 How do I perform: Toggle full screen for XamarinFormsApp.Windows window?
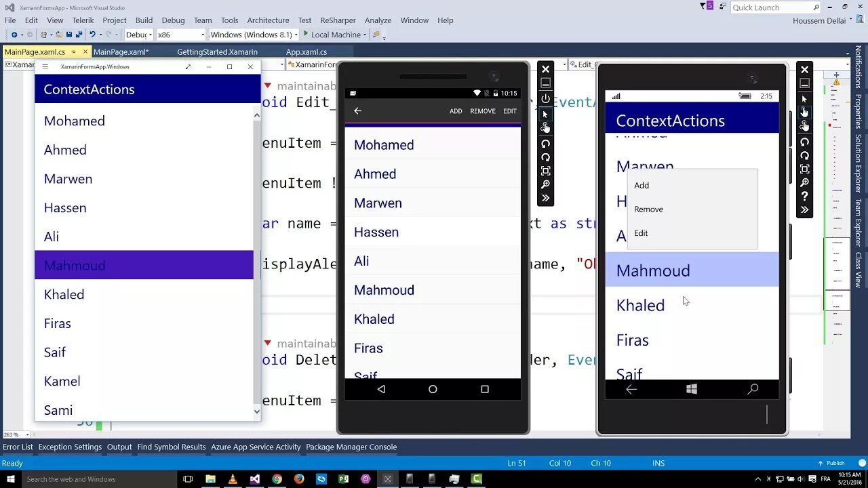188,66
